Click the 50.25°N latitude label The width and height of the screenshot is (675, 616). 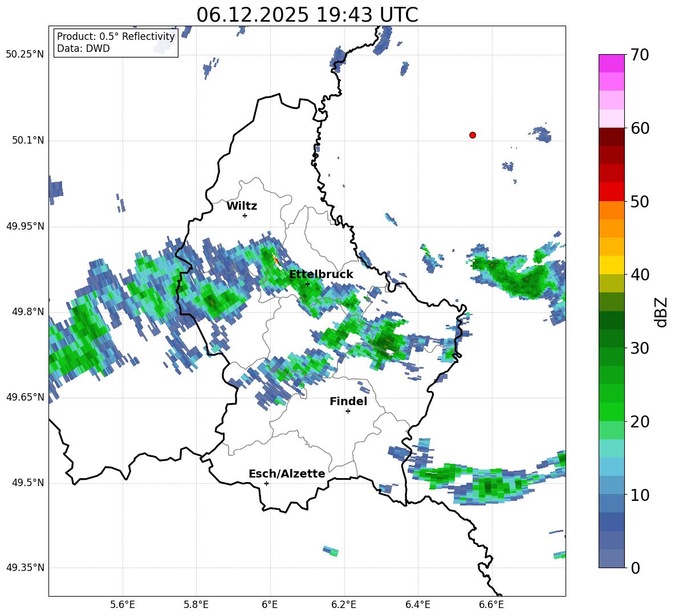click(x=25, y=55)
